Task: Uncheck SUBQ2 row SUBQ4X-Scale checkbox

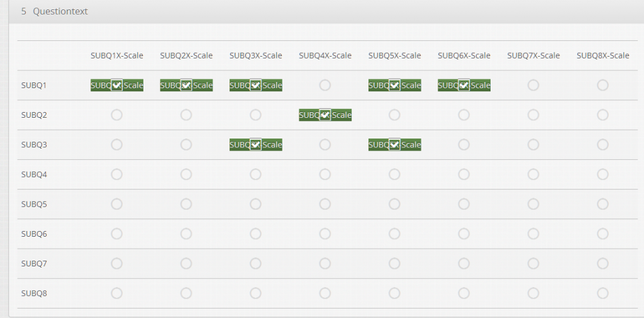Action: (x=325, y=115)
